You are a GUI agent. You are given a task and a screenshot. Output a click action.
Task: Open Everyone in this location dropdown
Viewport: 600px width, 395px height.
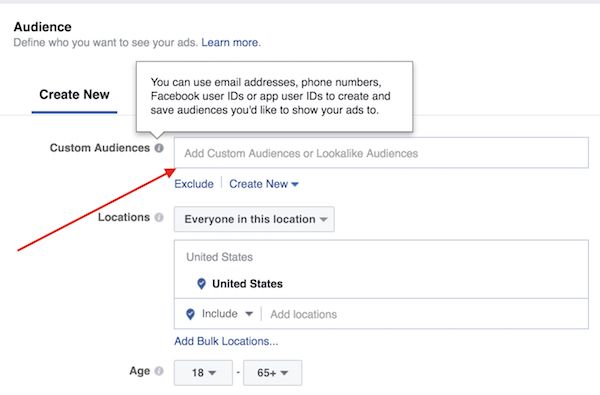pyautogui.click(x=254, y=219)
